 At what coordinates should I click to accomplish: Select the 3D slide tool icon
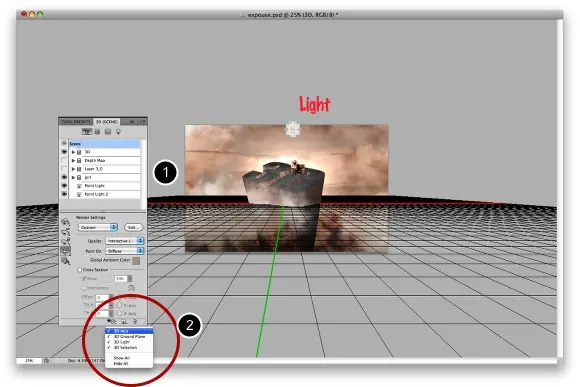pos(65,251)
